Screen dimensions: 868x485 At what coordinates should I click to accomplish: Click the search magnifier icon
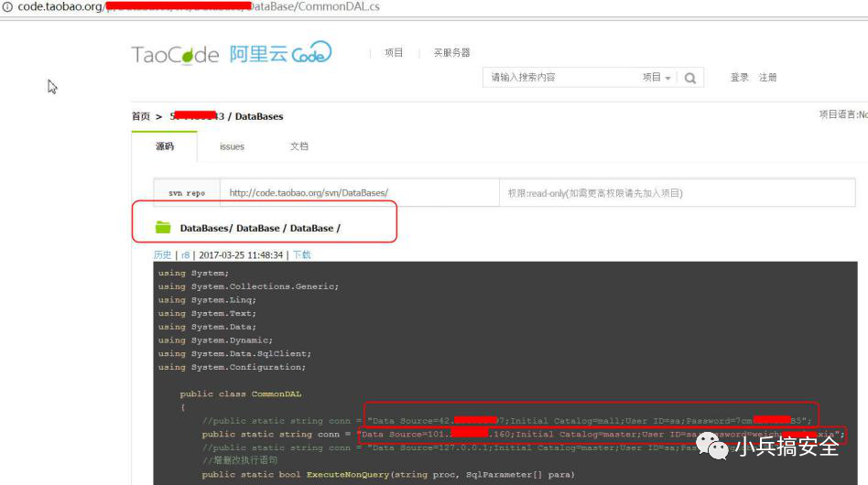[x=689, y=78]
